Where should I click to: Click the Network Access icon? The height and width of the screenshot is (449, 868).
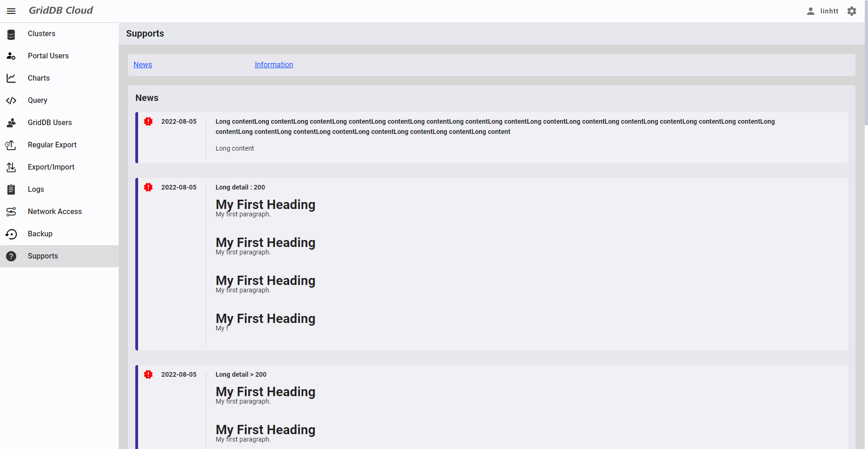11,212
